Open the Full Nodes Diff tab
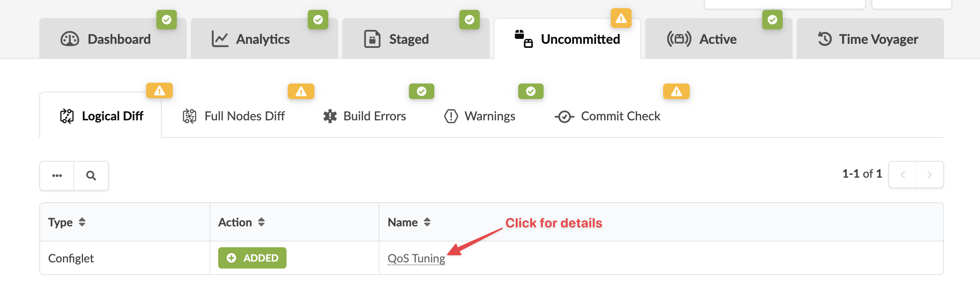 click(x=234, y=116)
